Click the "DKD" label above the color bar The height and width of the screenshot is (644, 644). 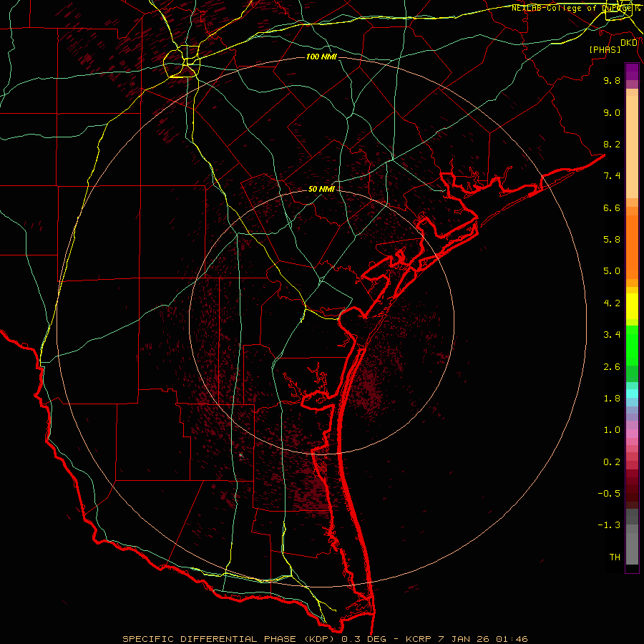coord(629,43)
